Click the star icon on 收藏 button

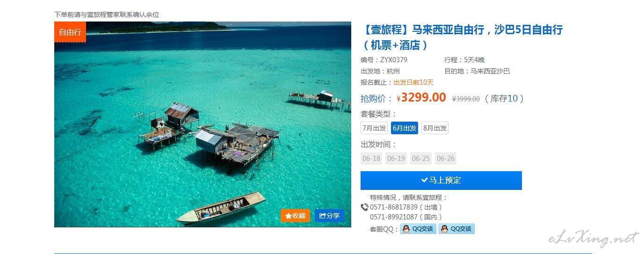pyautogui.click(x=289, y=216)
